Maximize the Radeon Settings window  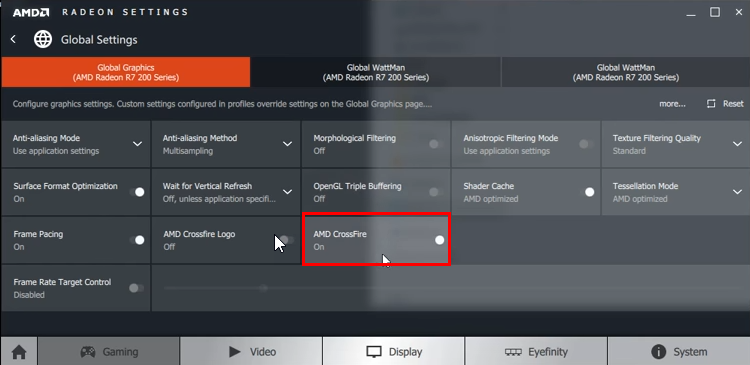tap(715, 12)
